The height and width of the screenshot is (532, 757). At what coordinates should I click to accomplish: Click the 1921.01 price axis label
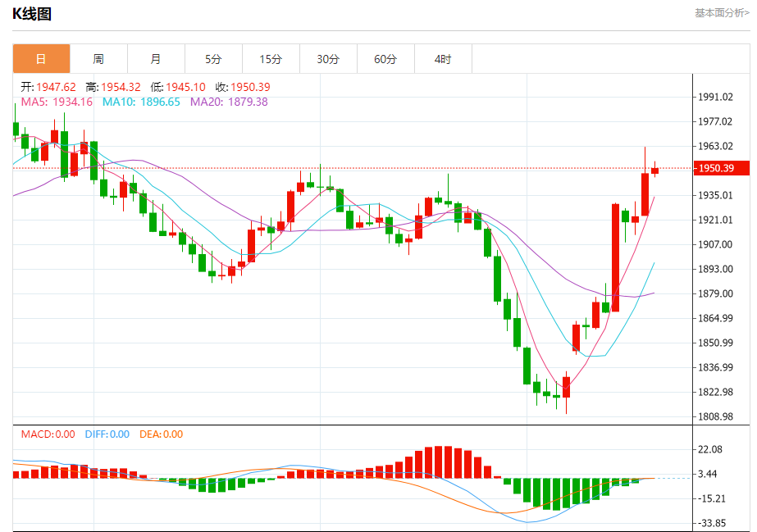click(715, 220)
